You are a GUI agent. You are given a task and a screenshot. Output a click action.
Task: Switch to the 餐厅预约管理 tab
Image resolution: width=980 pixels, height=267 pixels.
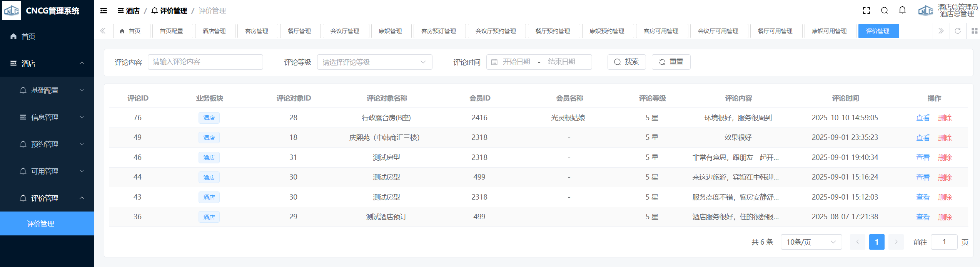tap(553, 31)
